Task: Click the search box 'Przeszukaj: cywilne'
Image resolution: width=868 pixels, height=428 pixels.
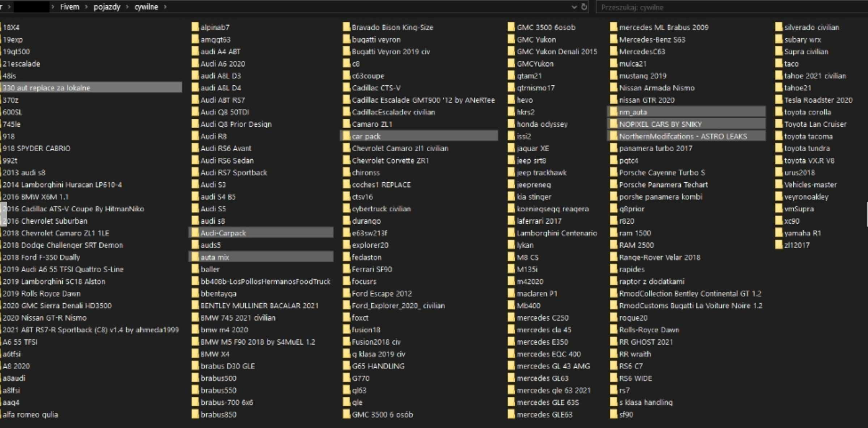Action: tap(732, 7)
